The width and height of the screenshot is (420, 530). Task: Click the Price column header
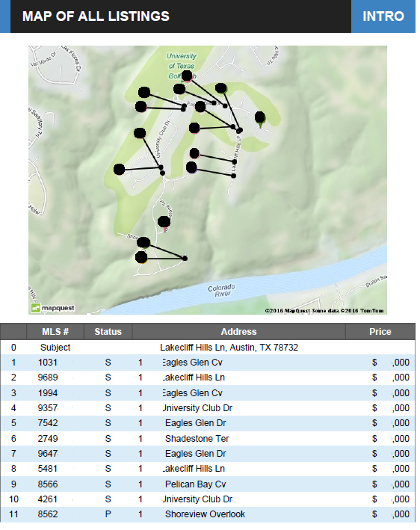pyautogui.click(x=380, y=332)
